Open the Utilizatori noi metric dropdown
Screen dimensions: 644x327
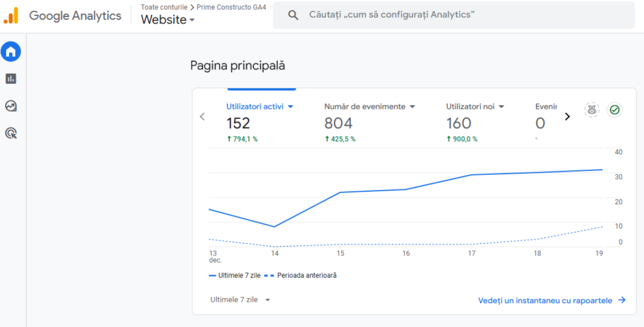pyautogui.click(x=475, y=106)
